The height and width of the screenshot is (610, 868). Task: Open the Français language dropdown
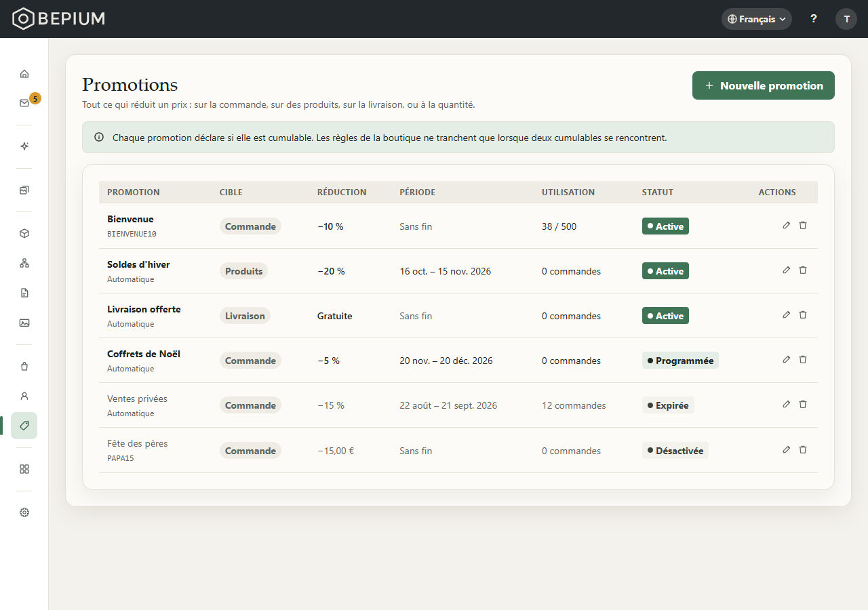click(x=757, y=19)
